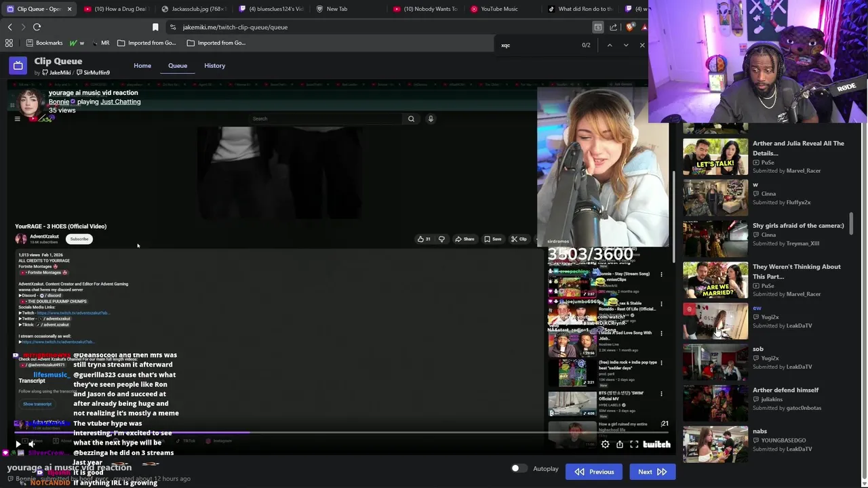Skip to the Next clip
This screenshot has width=868, height=488.
[x=652, y=472]
